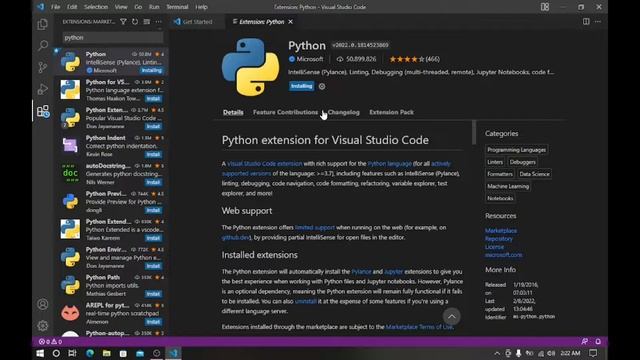The height and width of the screenshot is (360, 640).
Task: Install the Python Path extension
Action: pyautogui.click(x=153, y=294)
